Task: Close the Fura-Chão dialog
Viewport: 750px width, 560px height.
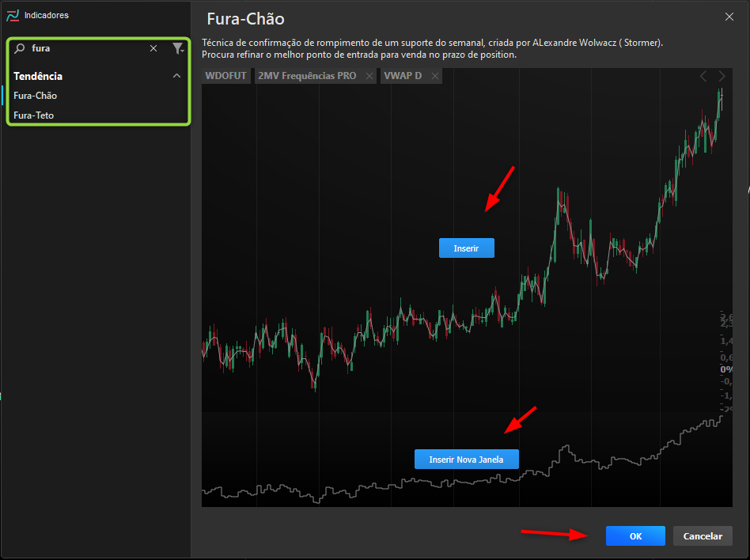Action: coord(729,17)
